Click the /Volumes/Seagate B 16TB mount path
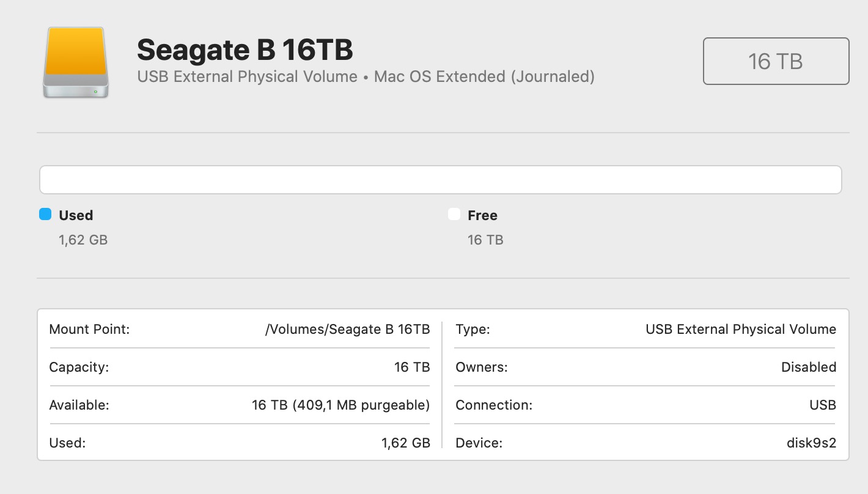The height and width of the screenshot is (494, 868). pos(347,330)
